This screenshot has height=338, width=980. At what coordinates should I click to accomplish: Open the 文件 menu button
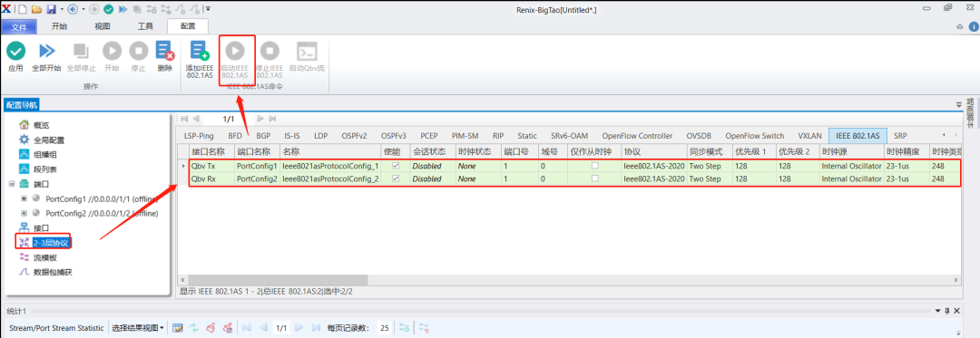click(19, 26)
